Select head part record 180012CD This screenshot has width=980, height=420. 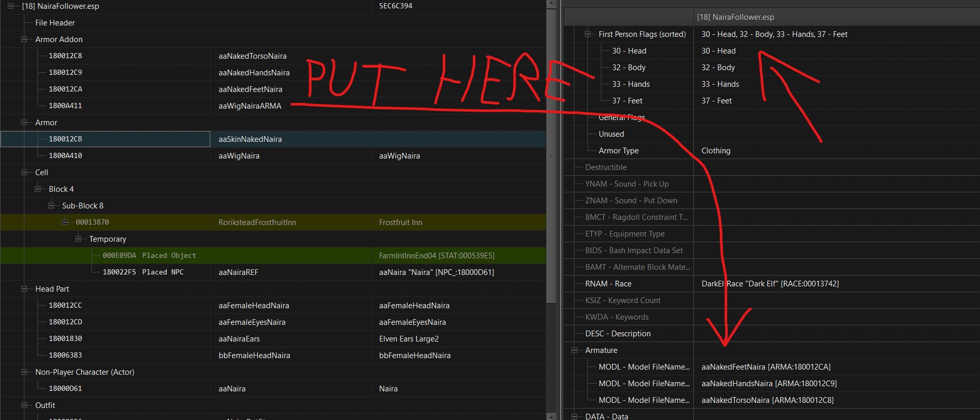click(65, 322)
